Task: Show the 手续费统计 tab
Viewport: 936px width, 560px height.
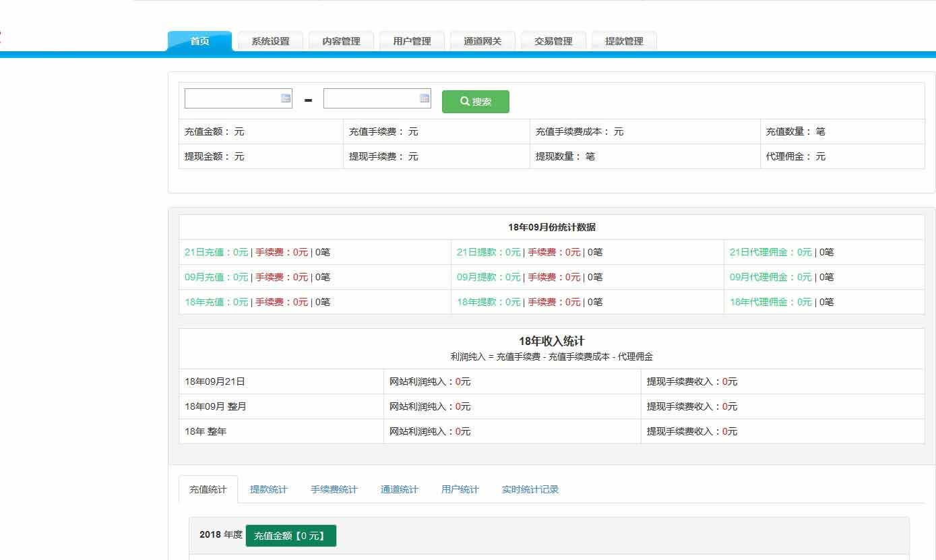Action: (334, 490)
